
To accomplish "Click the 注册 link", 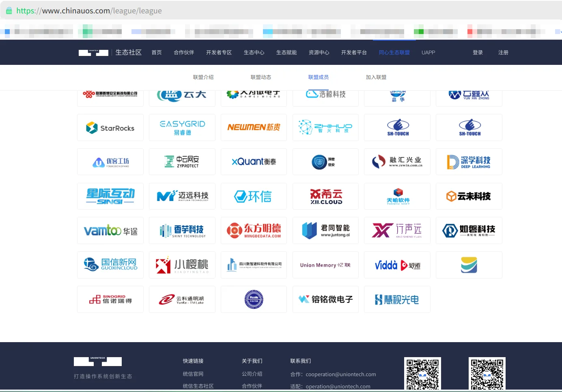I will (x=503, y=53).
